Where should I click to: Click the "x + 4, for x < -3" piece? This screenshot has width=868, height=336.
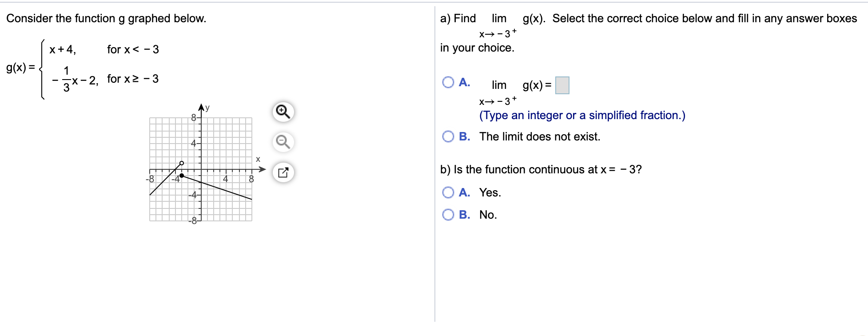pyautogui.click(x=104, y=49)
